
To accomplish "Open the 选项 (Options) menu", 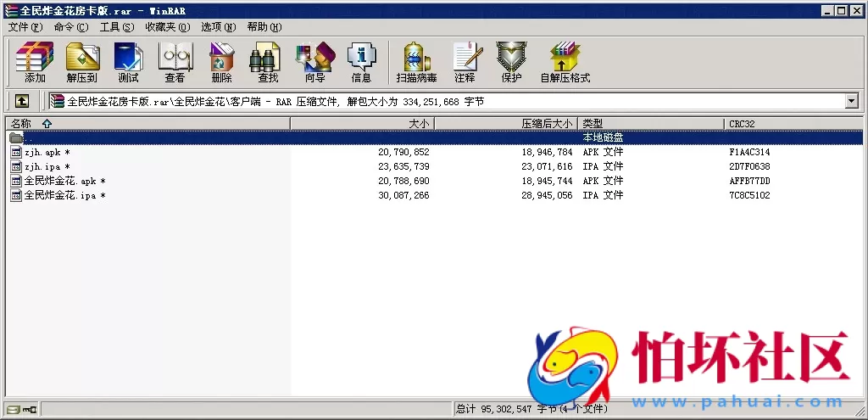I will 219,27.
